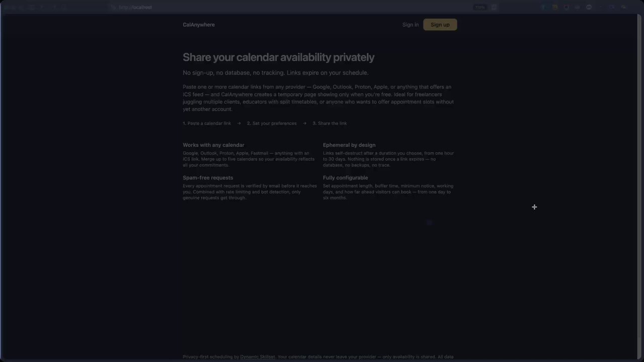Viewport: 644px width, 362px height.
Task: Click the "Spam-free requests" feature heading
Action: click(x=208, y=177)
